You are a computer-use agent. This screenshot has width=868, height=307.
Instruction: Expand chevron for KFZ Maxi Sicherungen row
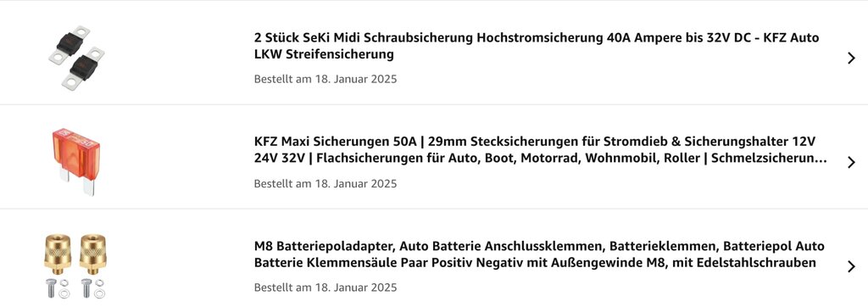point(851,162)
